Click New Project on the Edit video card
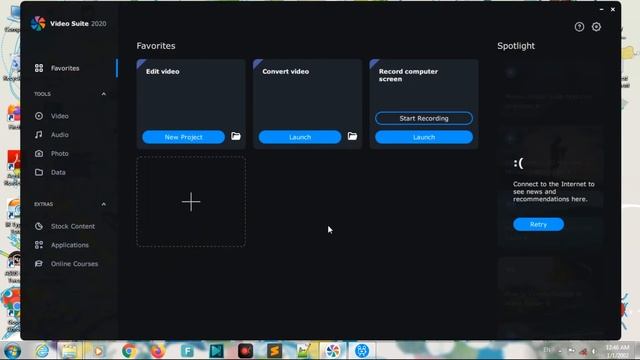Viewport: 640px width, 360px height. [183, 137]
